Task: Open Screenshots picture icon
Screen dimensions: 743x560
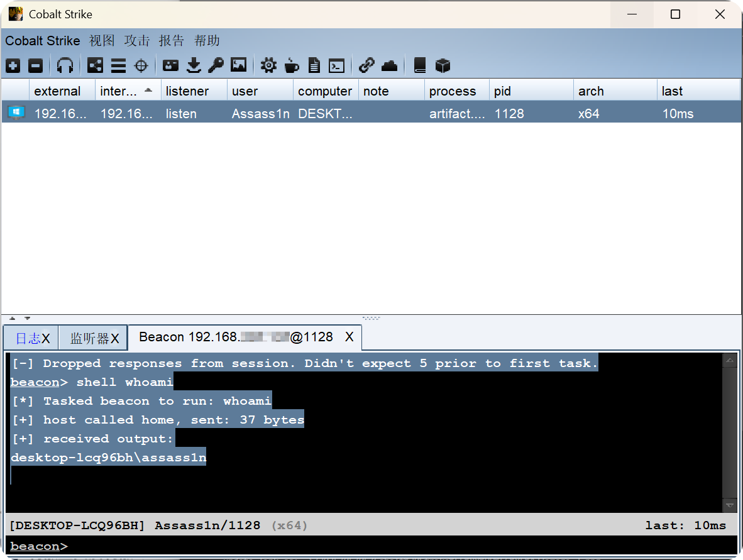Action: pos(239,65)
